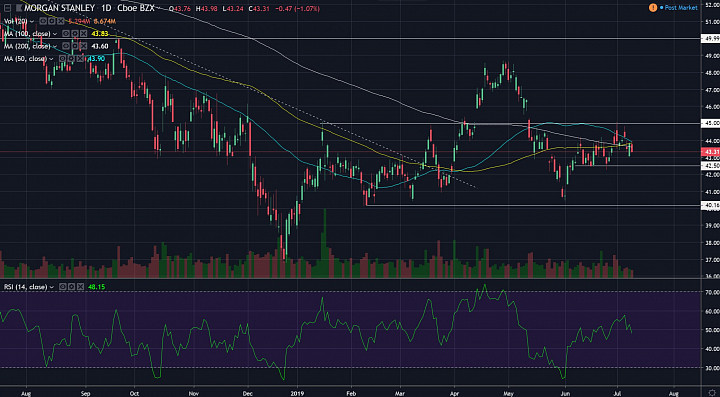The height and width of the screenshot is (397, 720).
Task: Expand the RSI (14, close) dropdown arrow
Action: tap(51, 287)
